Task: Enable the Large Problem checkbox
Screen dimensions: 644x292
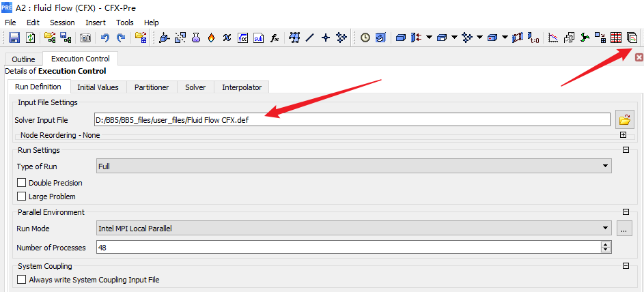Action: point(22,196)
